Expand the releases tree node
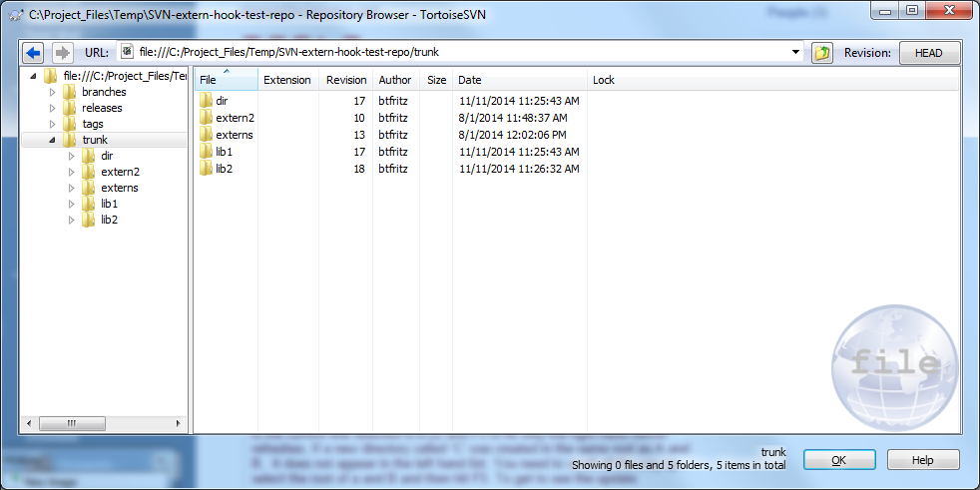This screenshot has width=980, height=490. coord(53,108)
